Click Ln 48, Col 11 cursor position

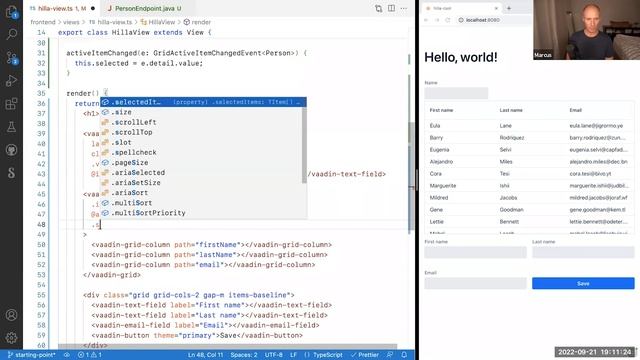tap(205, 355)
